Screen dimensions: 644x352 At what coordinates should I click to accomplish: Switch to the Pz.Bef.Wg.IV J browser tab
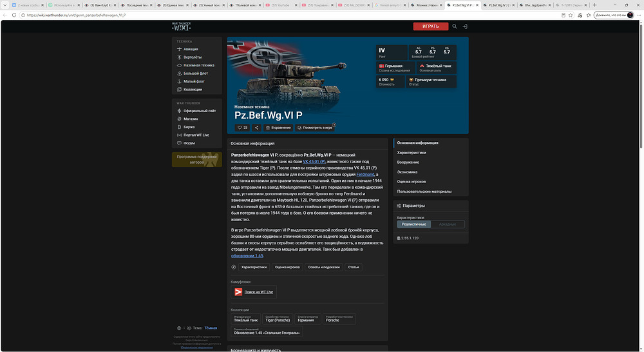tap(498, 5)
